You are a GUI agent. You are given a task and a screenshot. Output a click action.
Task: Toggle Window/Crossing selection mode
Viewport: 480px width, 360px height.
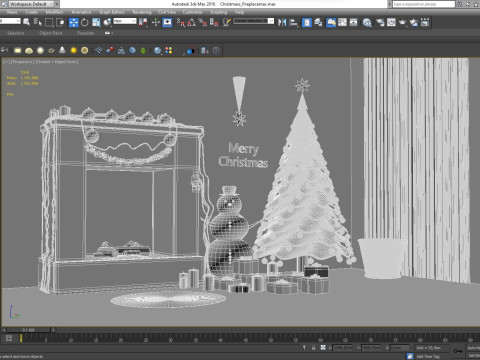pyautogui.click(x=60, y=22)
